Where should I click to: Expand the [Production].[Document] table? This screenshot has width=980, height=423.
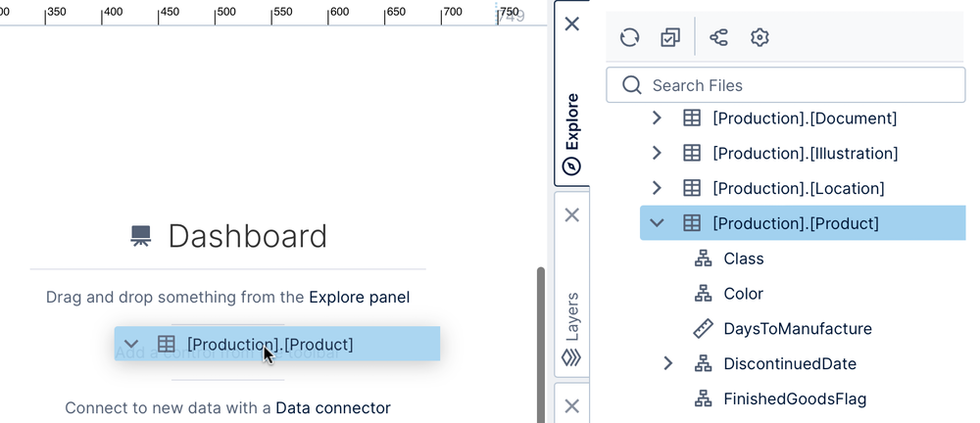tap(657, 118)
